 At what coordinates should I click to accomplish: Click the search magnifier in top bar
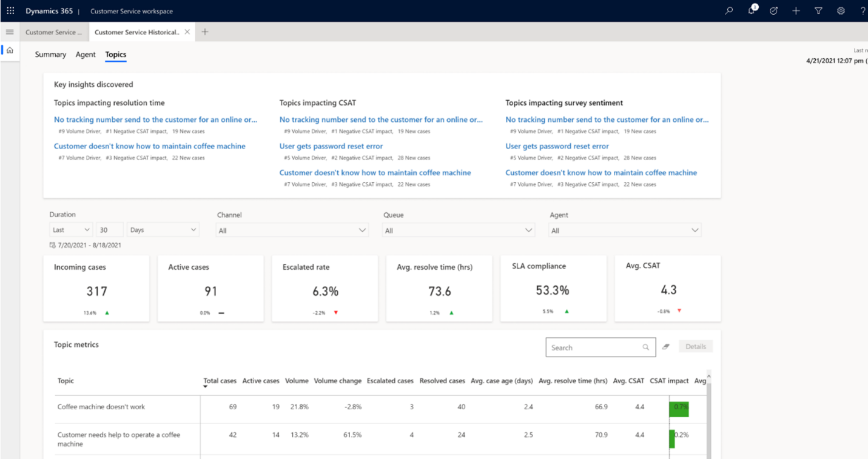[x=729, y=11]
